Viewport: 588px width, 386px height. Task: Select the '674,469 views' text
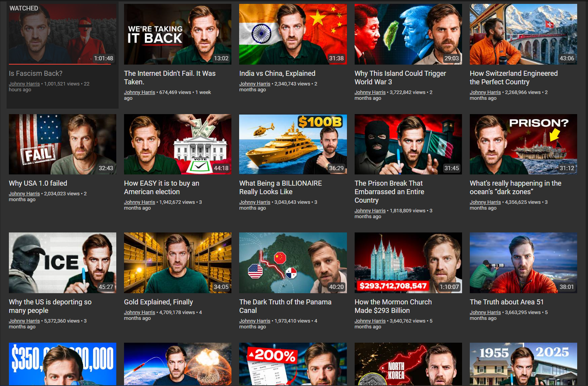point(175,92)
